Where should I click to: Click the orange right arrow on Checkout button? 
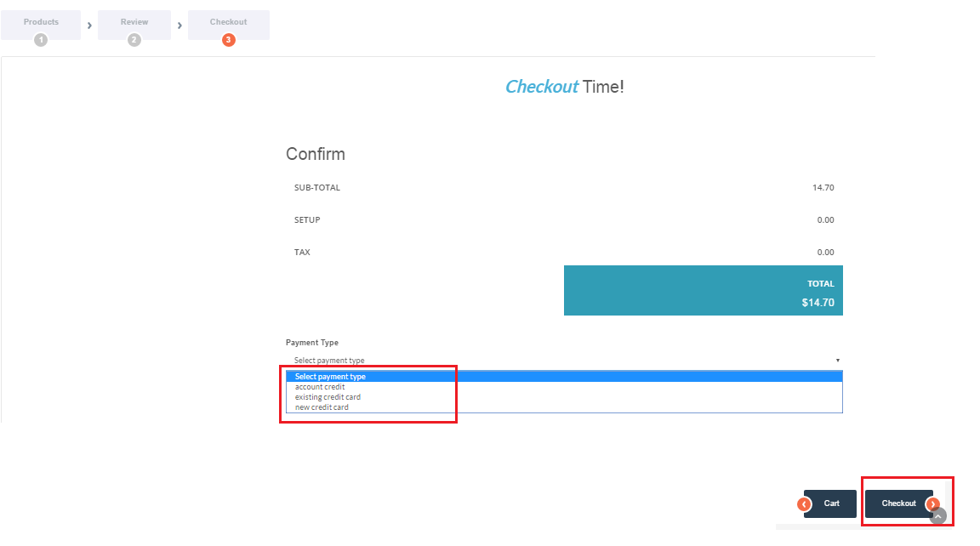932,504
